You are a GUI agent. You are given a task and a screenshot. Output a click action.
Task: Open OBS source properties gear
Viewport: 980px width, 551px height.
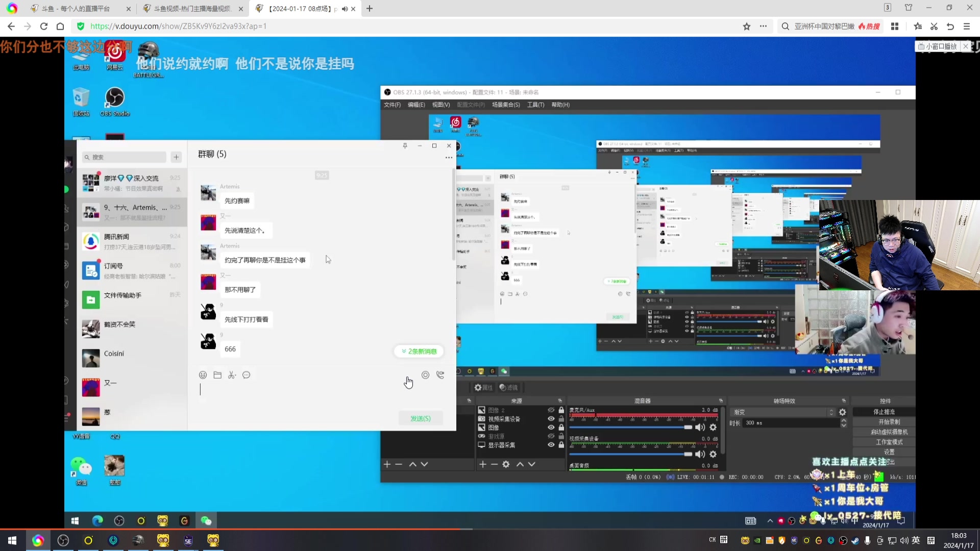(x=506, y=464)
